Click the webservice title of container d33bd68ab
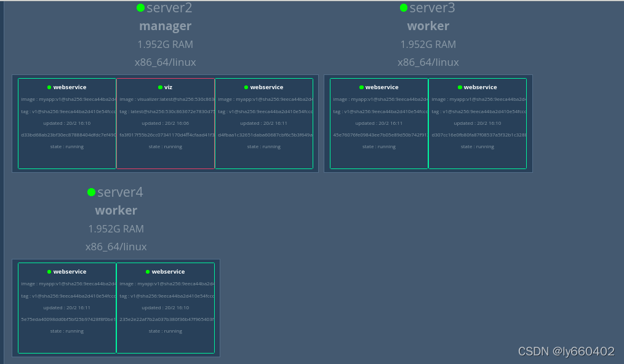 click(70, 87)
